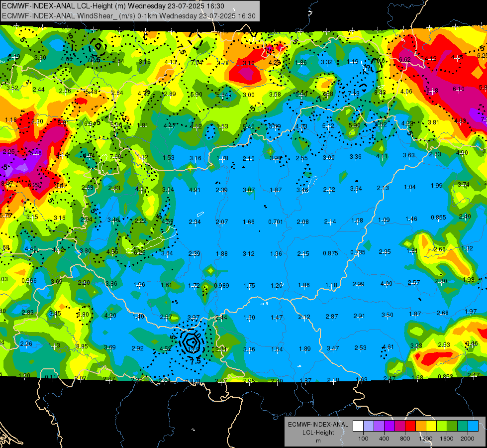The image size is (487, 448).
Task: Click the wind shear value '1.04'
Action: pyautogui.click(x=410, y=187)
